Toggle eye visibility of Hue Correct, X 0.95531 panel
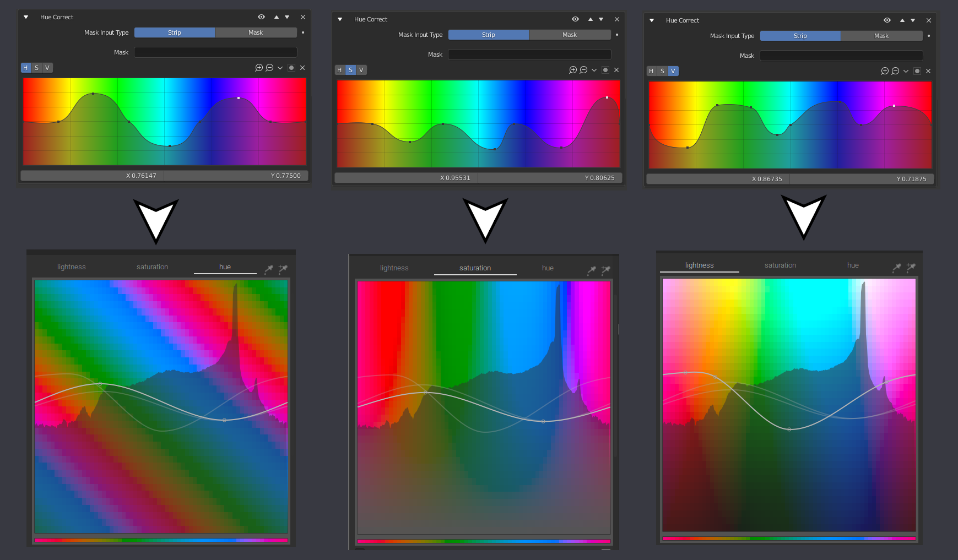 (575, 19)
